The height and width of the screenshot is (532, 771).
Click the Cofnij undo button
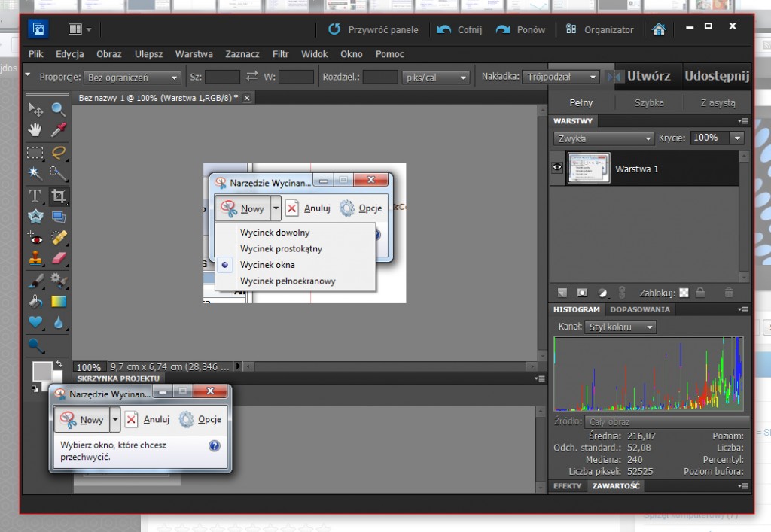[459, 29]
